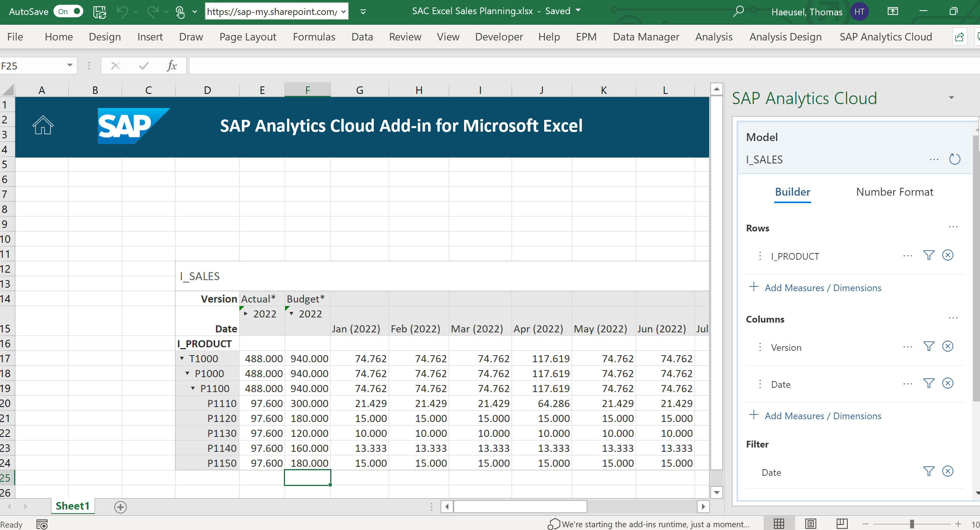Click the Ribbon Display Options icon

892,11
